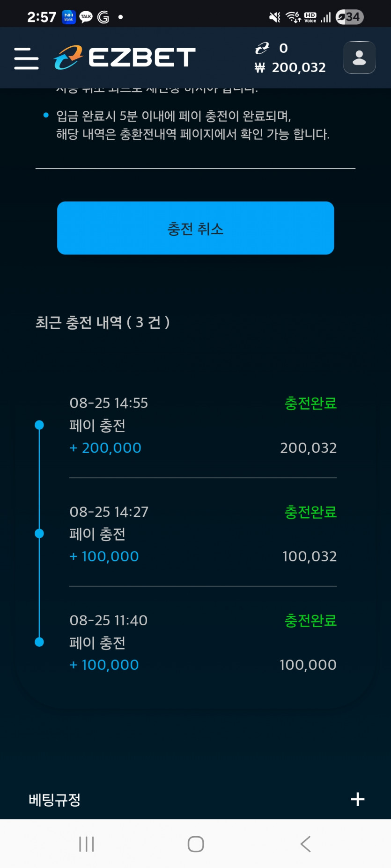The height and width of the screenshot is (868, 391).
Task: Open the Android recent apps button
Action: pyautogui.click(x=87, y=844)
